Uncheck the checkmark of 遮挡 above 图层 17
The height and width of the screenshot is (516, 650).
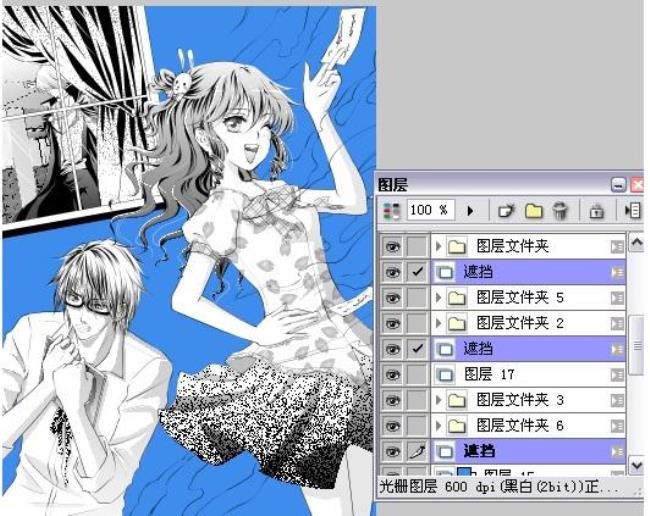point(417,349)
